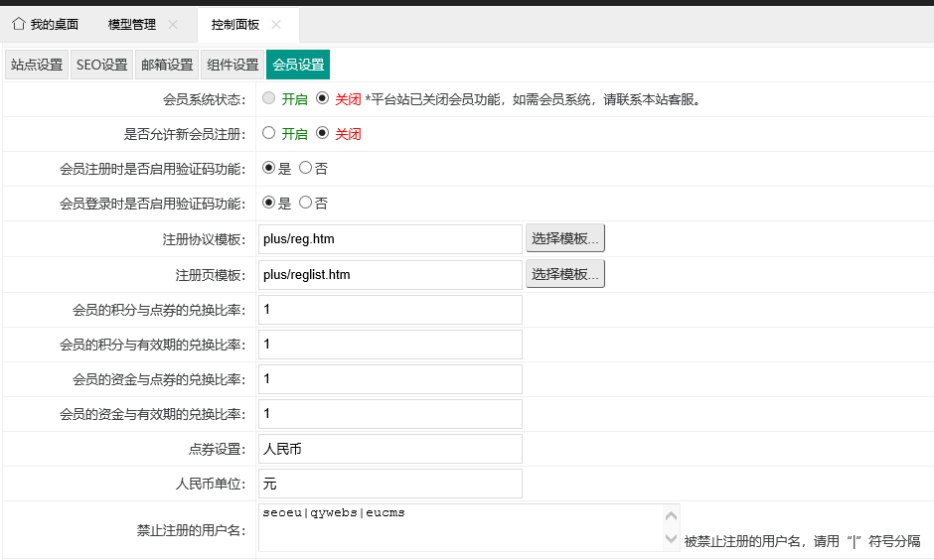
Task: Close the 模型管理 tab
Action: [x=173, y=24]
